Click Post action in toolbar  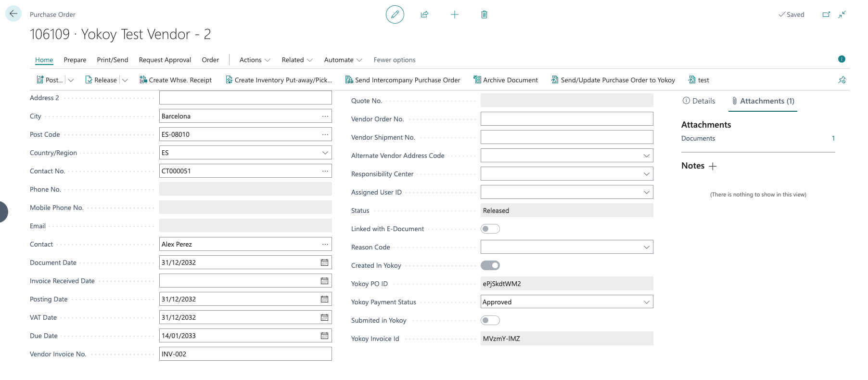pos(50,80)
